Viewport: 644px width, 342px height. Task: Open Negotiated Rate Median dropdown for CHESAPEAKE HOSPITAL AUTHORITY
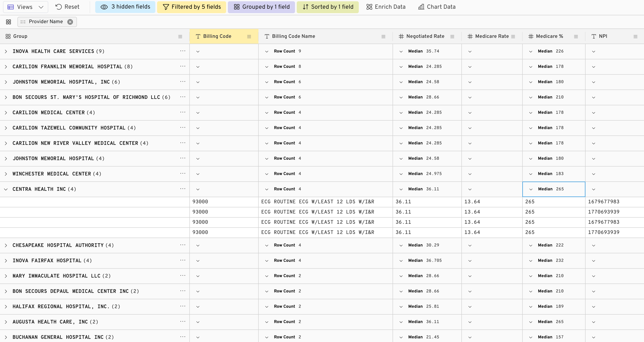(x=401, y=245)
